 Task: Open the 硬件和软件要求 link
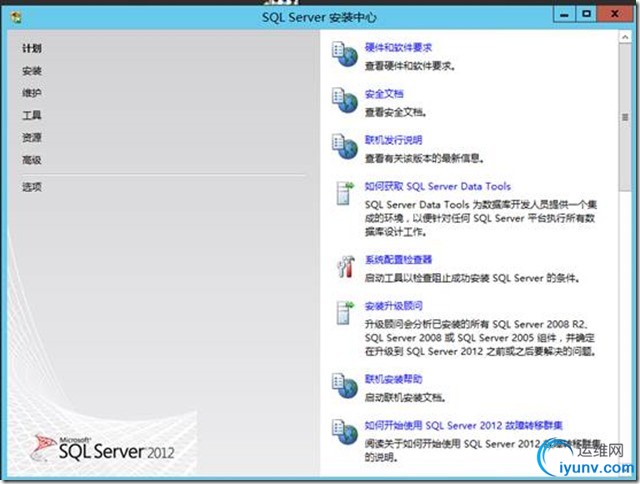(398, 48)
